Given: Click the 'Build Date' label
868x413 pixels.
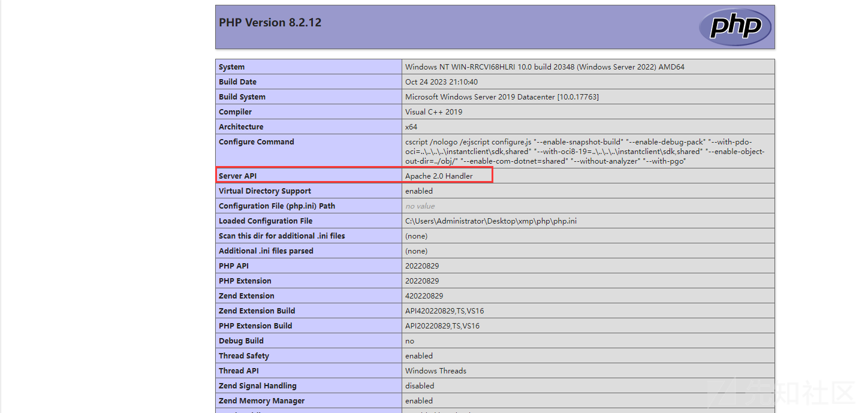Looking at the screenshot, I should 237,82.
